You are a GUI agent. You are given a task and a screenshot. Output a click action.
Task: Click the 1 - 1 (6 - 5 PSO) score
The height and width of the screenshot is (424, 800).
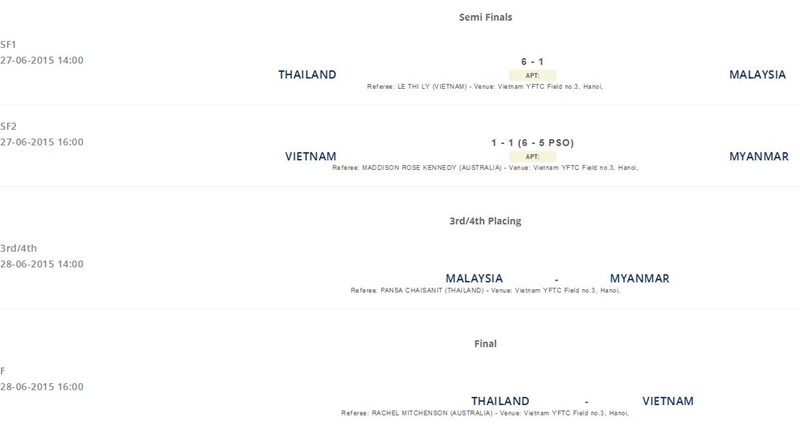532,143
